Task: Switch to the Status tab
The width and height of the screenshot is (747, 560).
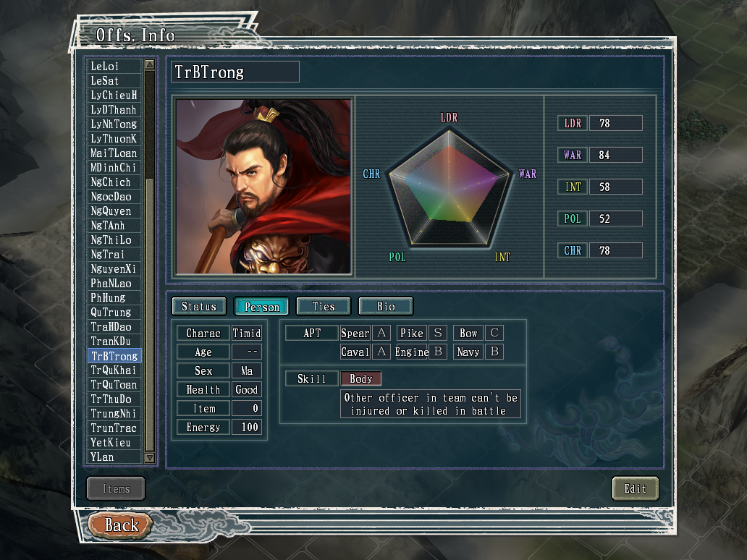Action: coord(199,306)
